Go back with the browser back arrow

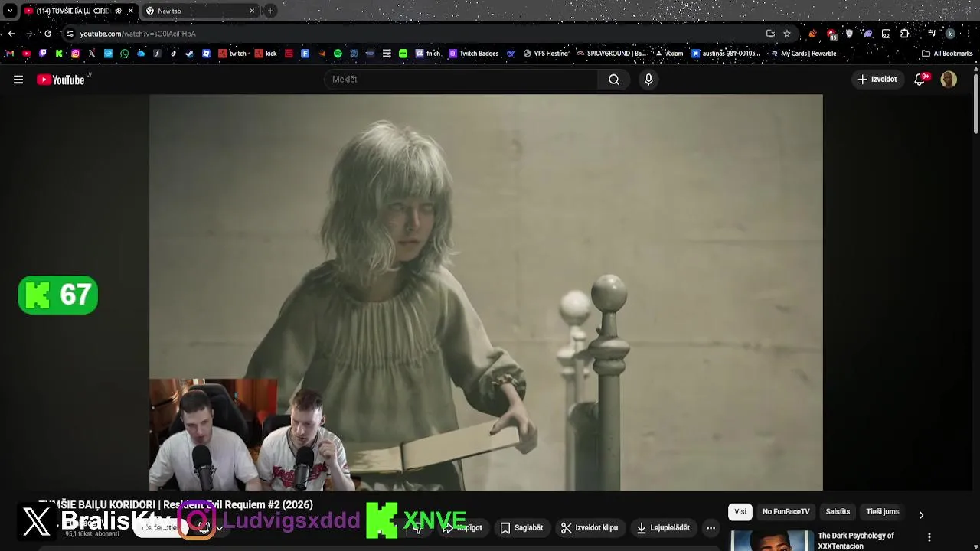(11, 34)
